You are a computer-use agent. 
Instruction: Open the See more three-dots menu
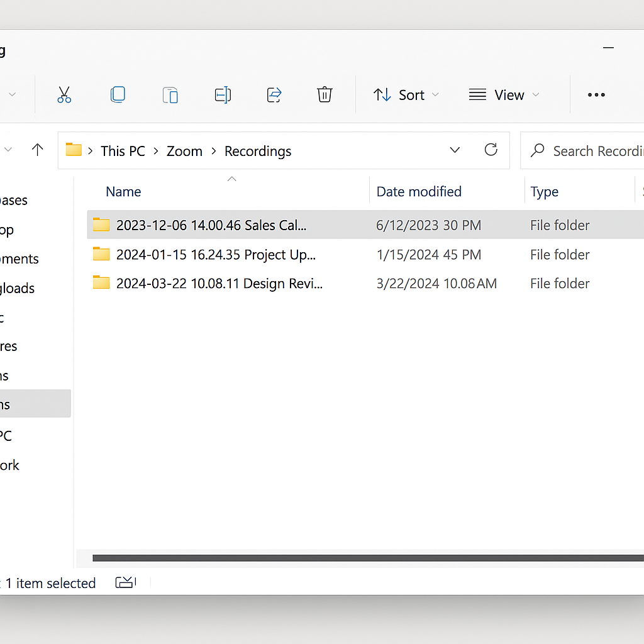596,95
